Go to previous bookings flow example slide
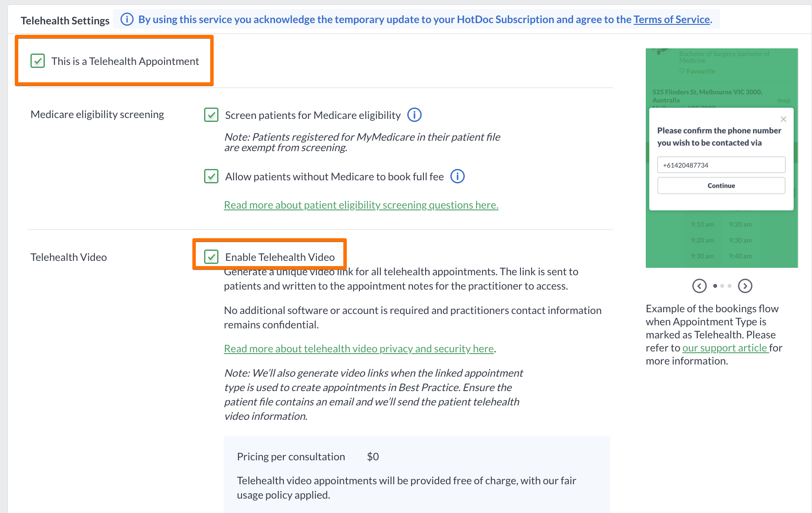812x513 pixels. tap(699, 286)
